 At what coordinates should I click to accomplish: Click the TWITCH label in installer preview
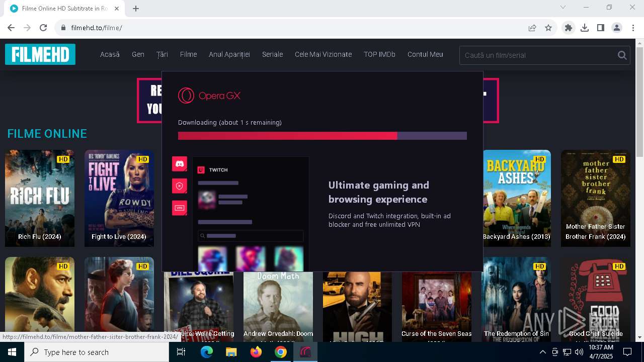pyautogui.click(x=218, y=170)
